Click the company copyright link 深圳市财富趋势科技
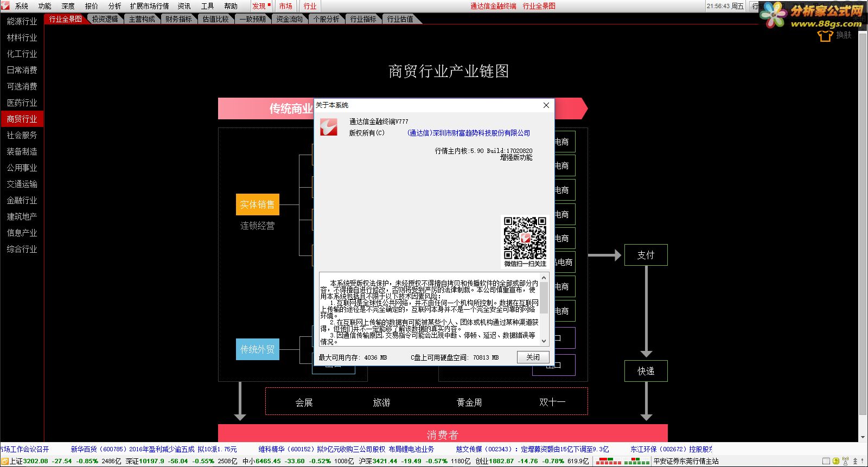Image resolution: width=868 pixels, height=467 pixels. (x=469, y=133)
